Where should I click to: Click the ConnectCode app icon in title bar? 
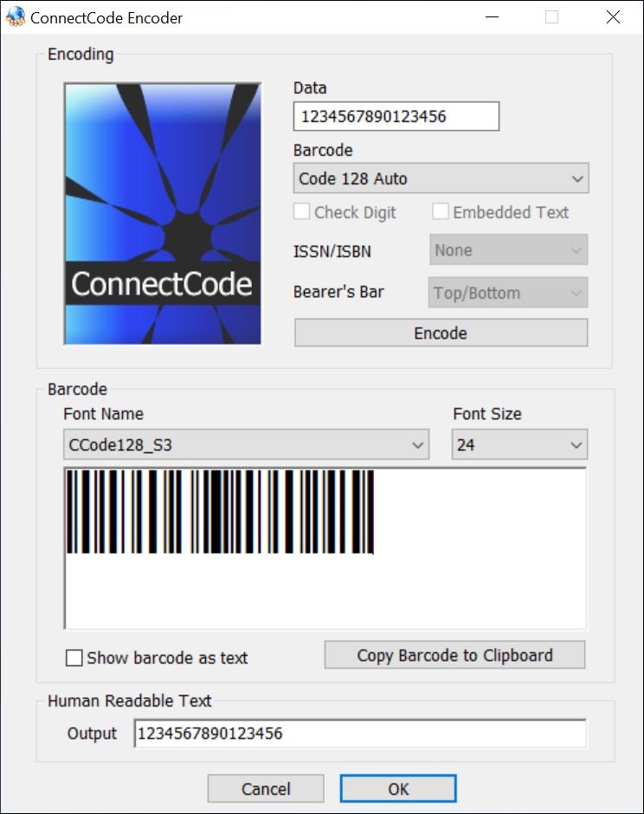[x=15, y=17]
